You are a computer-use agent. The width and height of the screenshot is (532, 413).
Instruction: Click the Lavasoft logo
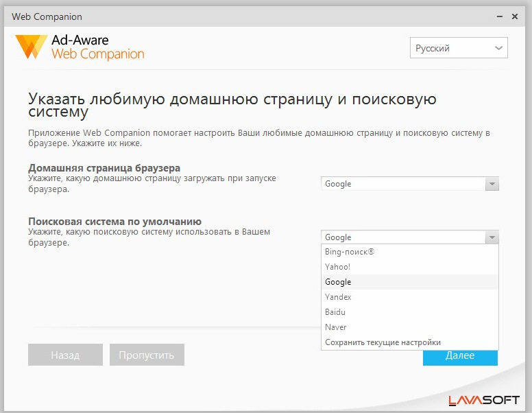pyautogui.click(x=484, y=401)
